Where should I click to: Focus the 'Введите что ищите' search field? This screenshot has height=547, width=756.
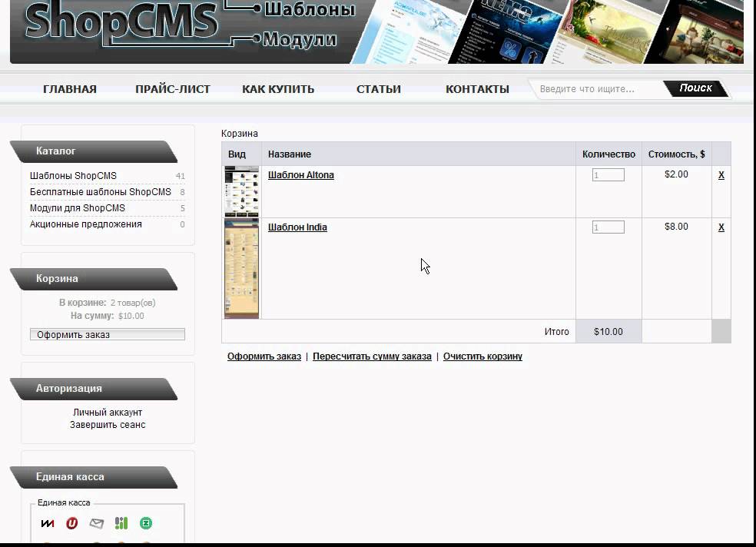pos(598,89)
